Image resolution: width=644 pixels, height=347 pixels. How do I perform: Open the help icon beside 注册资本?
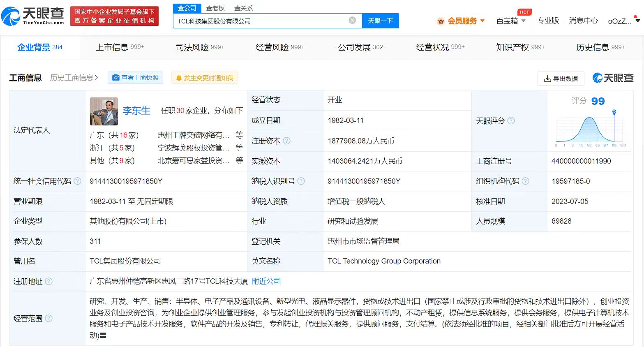(x=286, y=141)
